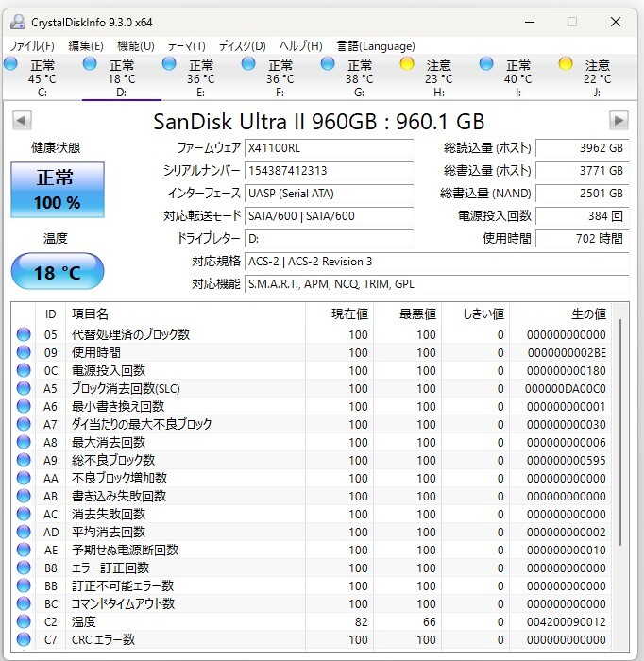This screenshot has height=661, width=644.
Task: Click status orb for attribute C7 CRC
Action: (x=24, y=639)
